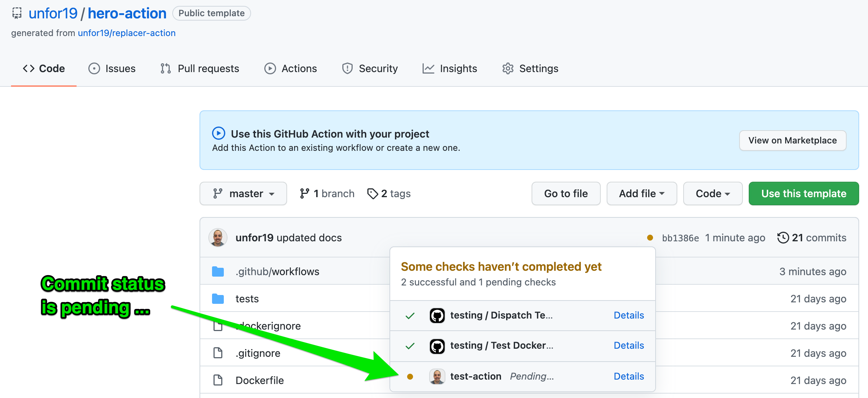This screenshot has width=868, height=398.
Task: Click the Public template badge
Action: tap(212, 13)
